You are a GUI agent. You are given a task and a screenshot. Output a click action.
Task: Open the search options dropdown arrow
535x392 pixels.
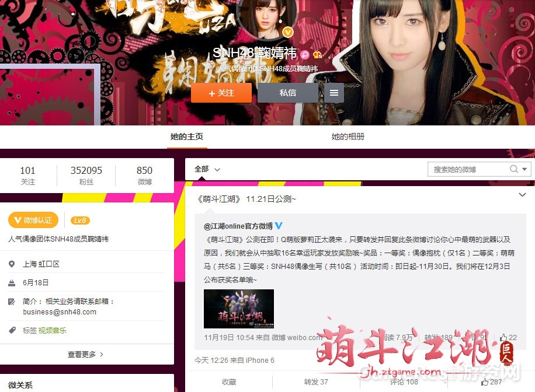pos(524,169)
